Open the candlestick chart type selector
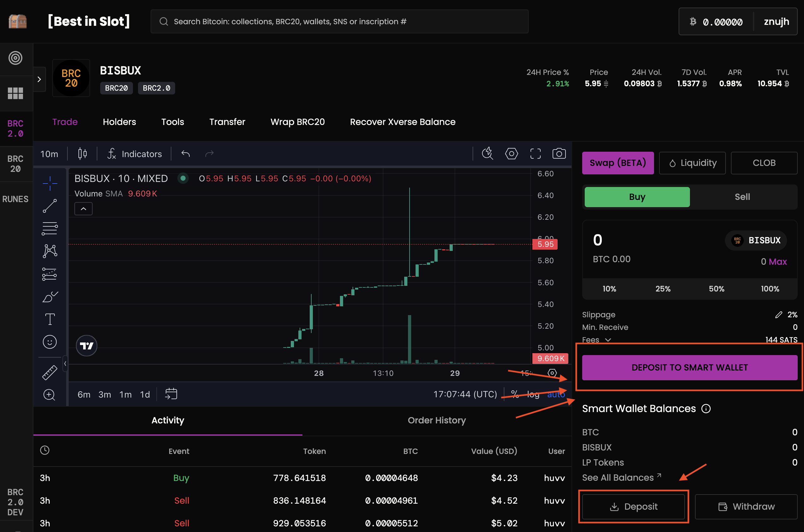Screen dimensions: 804x532 [x=83, y=154]
